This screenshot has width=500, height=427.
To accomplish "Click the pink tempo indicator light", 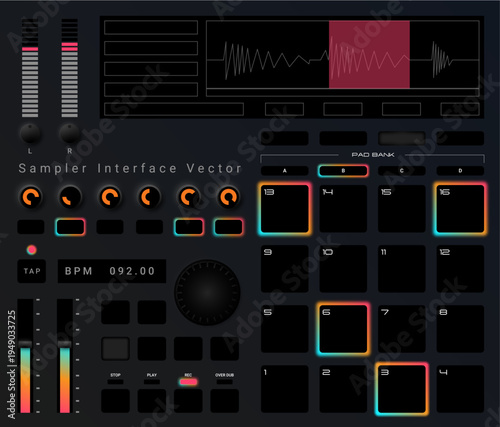I will [32, 250].
